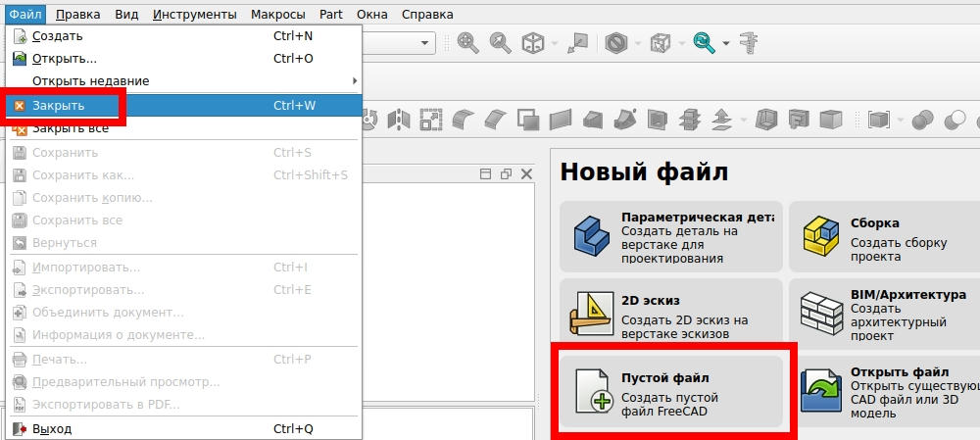980x440 pixels.
Task: Click the Открыть файл card
Action: click(x=884, y=392)
